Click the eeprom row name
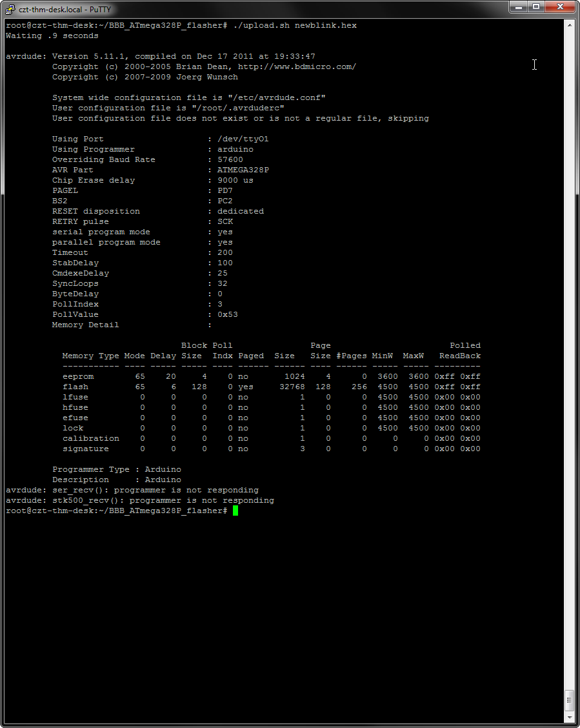Image resolution: width=580 pixels, height=728 pixels. pos(78,376)
